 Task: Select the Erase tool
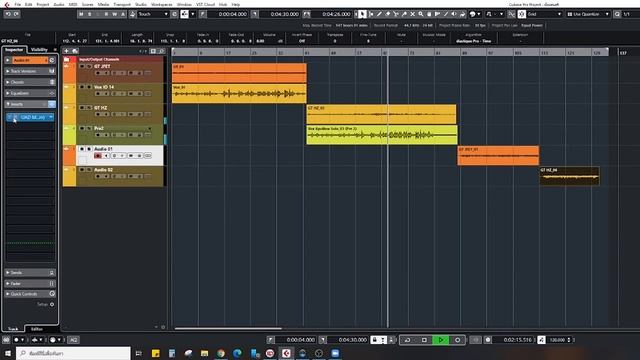pos(388,14)
